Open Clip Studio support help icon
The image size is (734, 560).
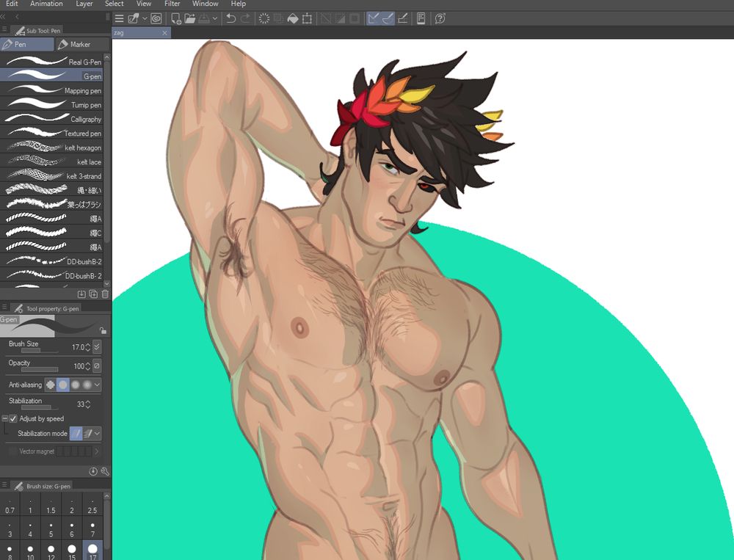pyautogui.click(x=440, y=19)
